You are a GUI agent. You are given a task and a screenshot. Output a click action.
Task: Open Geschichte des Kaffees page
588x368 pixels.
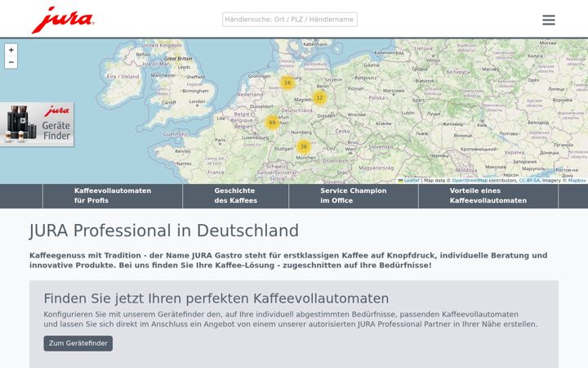(x=235, y=195)
